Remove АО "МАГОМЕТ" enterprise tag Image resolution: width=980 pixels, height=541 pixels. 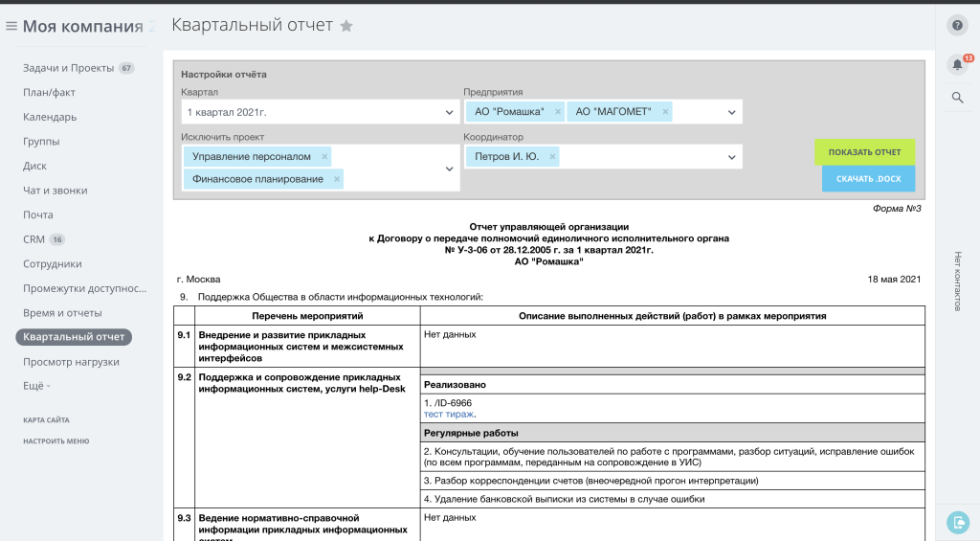[665, 112]
